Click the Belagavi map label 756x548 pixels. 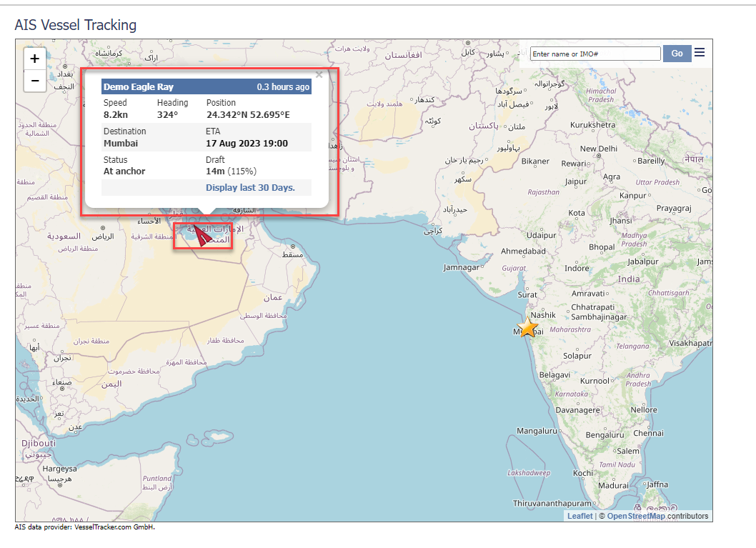554,375
